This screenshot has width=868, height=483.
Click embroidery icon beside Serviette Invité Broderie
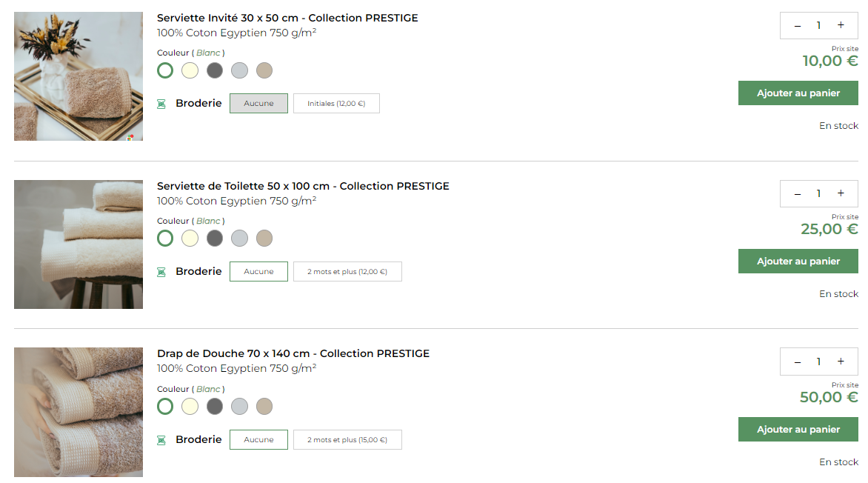161,104
